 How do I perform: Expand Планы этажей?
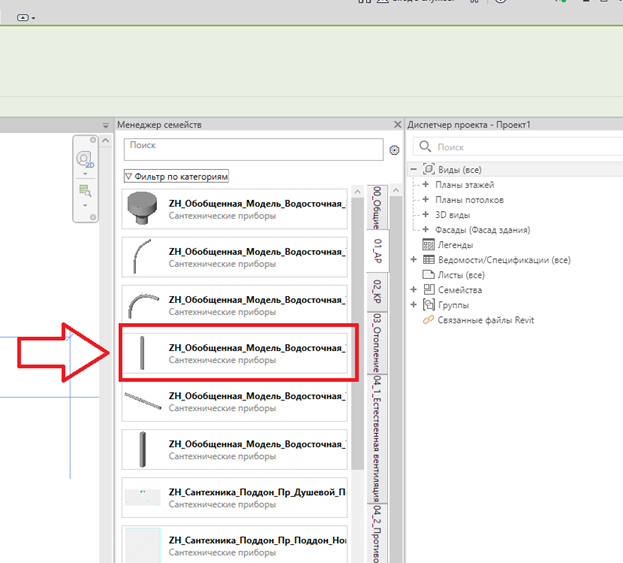click(426, 184)
